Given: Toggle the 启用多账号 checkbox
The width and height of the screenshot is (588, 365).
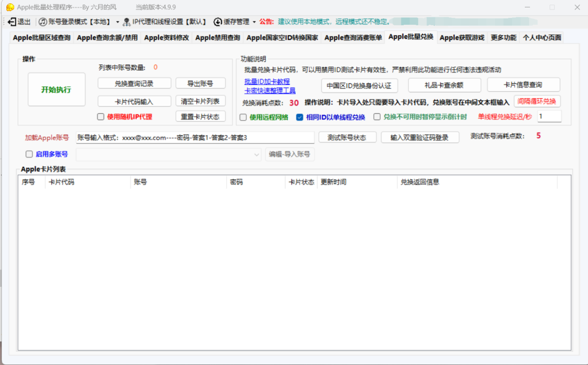Looking at the screenshot, I should coord(29,154).
